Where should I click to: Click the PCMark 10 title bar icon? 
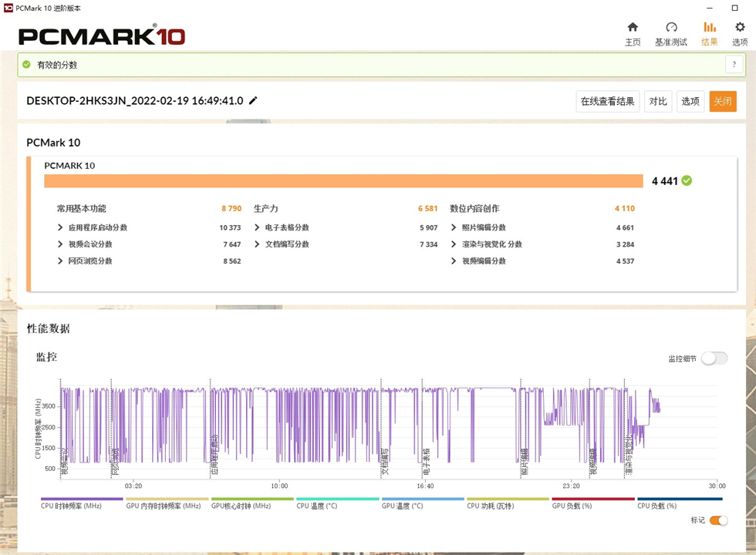(8, 8)
